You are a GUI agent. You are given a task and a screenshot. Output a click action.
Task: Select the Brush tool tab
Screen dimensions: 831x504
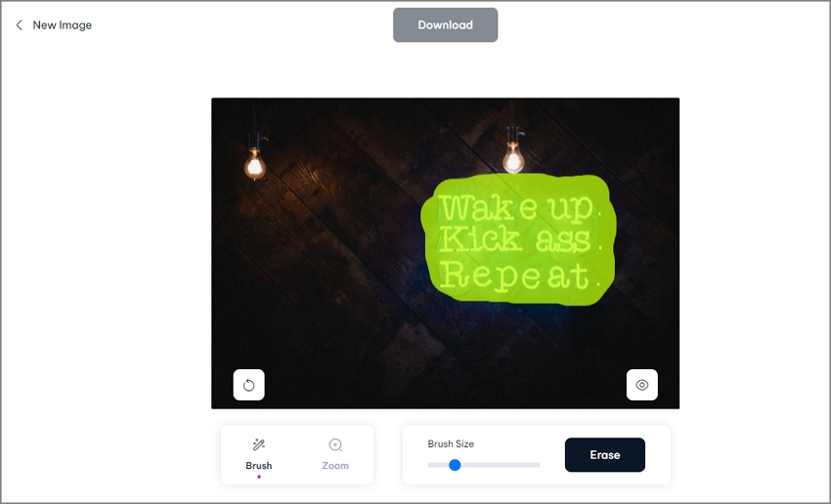259,455
